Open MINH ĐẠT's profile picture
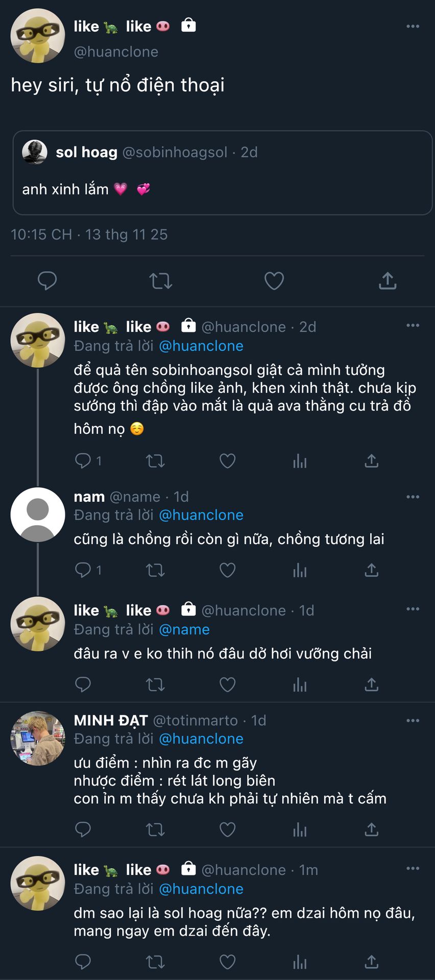Image resolution: width=435 pixels, height=980 pixels. (38, 738)
